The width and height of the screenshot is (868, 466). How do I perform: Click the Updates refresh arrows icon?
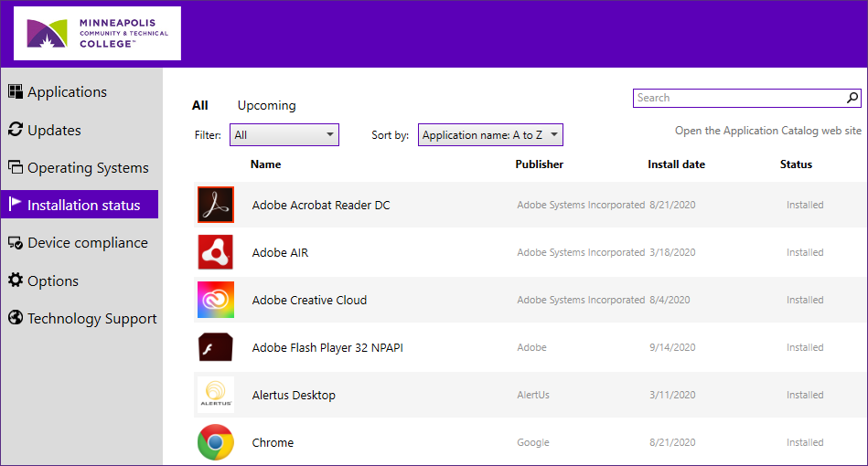click(x=16, y=130)
